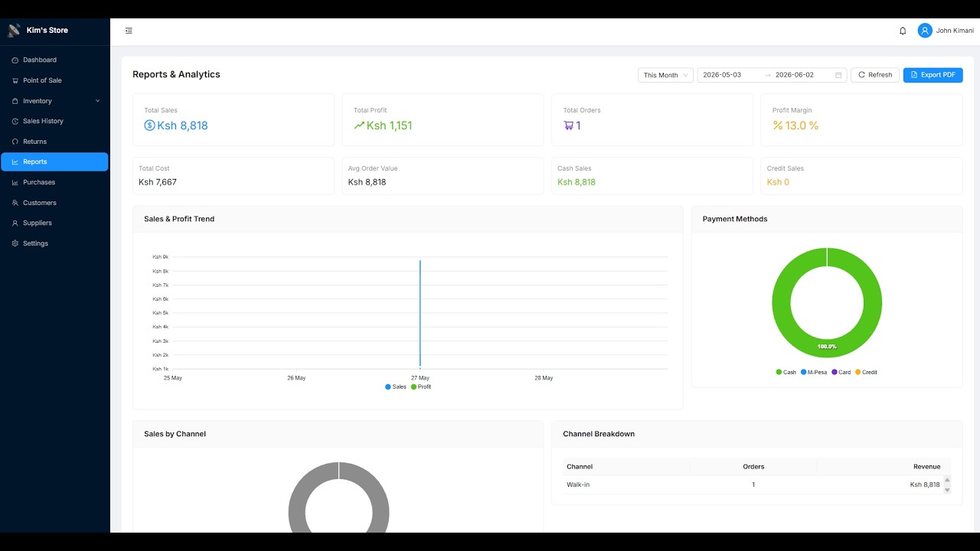Select the Reports menu item
The image size is (980, 551).
coord(54,161)
